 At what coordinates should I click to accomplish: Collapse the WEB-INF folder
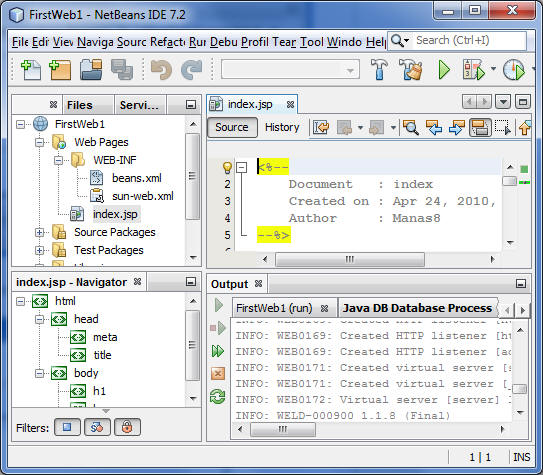tap(59, 160)
